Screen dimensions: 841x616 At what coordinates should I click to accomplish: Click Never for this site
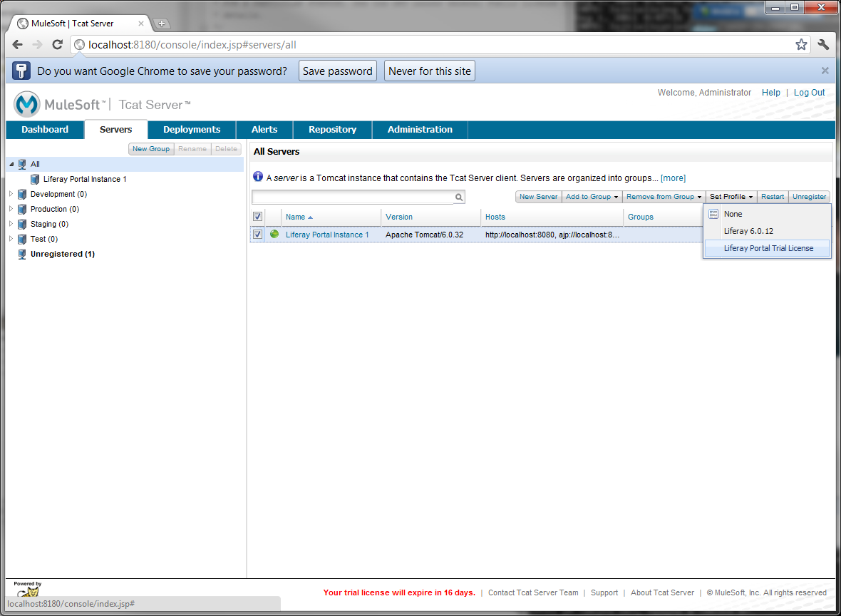coord(430,71)
